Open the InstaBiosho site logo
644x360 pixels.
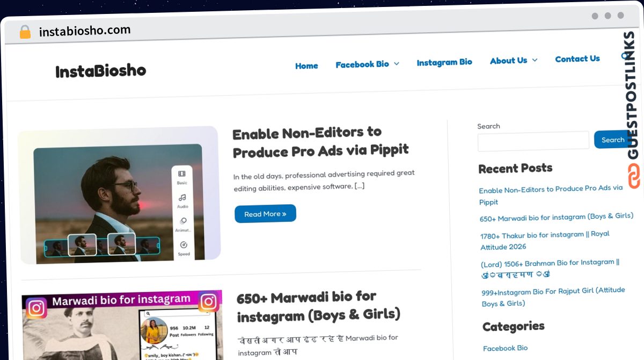tap(101, 70)
